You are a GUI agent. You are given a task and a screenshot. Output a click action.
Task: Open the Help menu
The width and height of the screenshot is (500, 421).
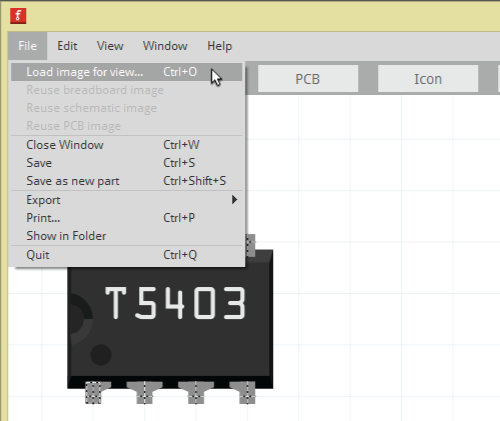[x=219, y=46]
